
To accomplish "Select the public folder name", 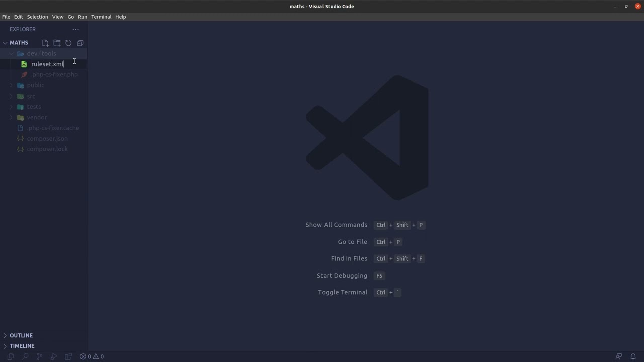I will (x=36, y=85).
